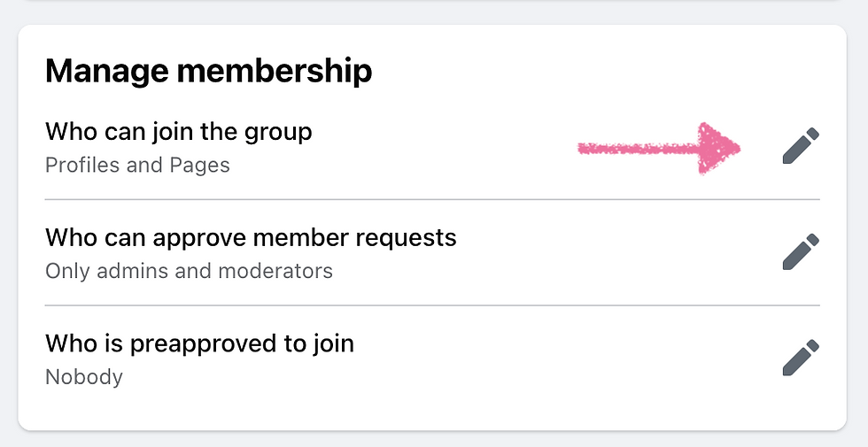The width and height of the screenshot is (868, 447).
Task: Click the "Nobody" preapproval value
Action: [x=84, y=377]
